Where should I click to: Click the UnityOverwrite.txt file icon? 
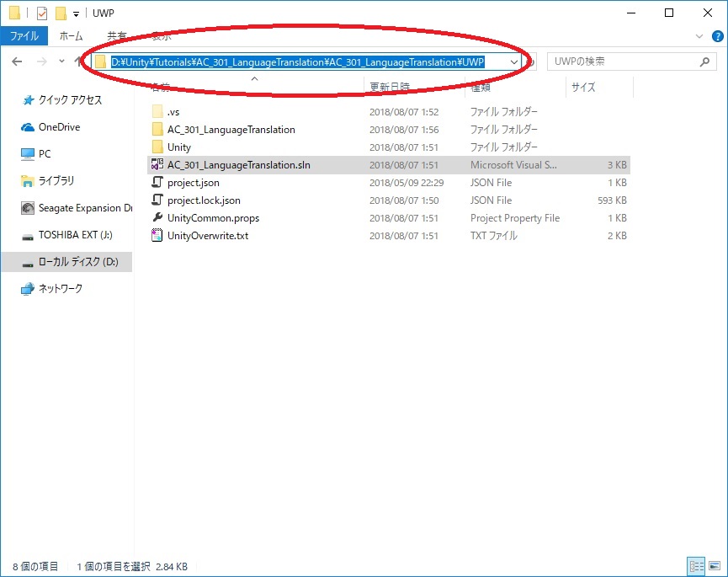coord(157,235)
